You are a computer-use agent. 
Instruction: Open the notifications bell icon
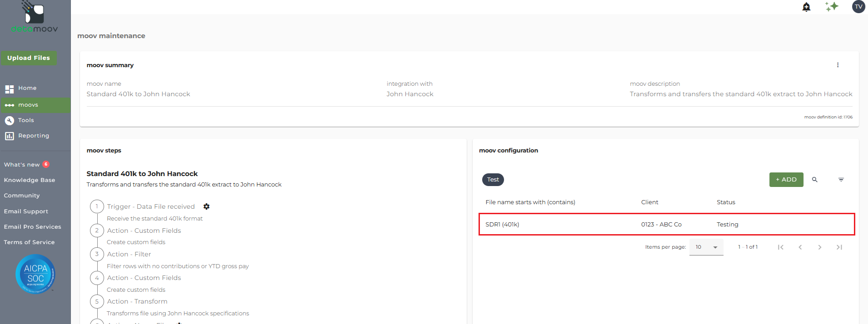pos(806,7)
